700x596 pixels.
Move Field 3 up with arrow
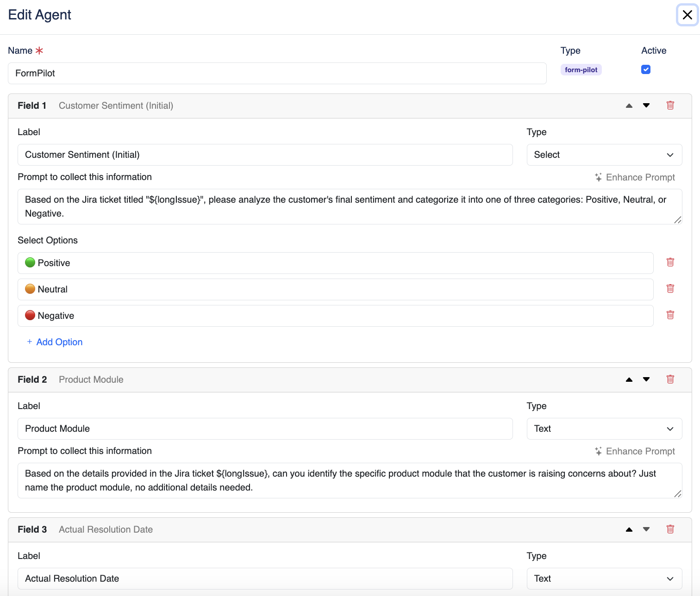tap(629, 529)
